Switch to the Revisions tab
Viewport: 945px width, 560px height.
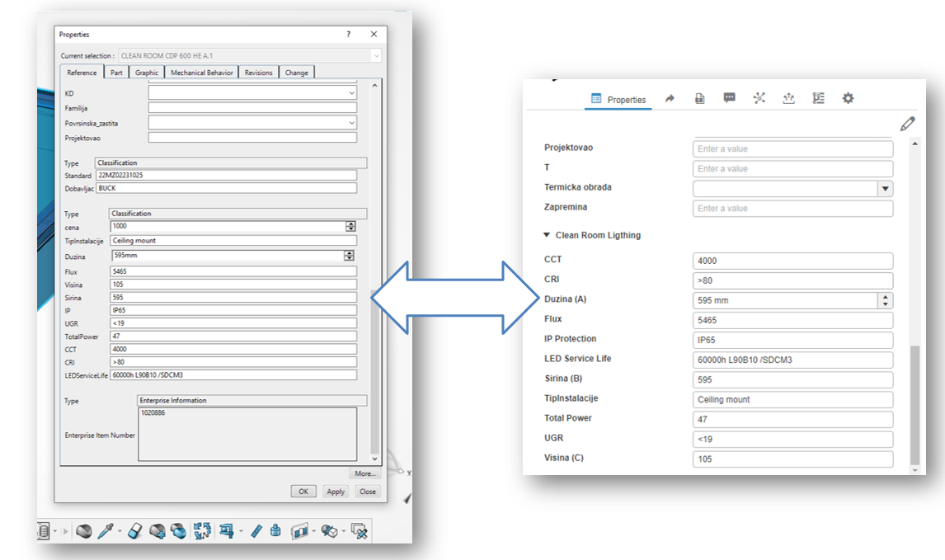[x=258, y=73]
